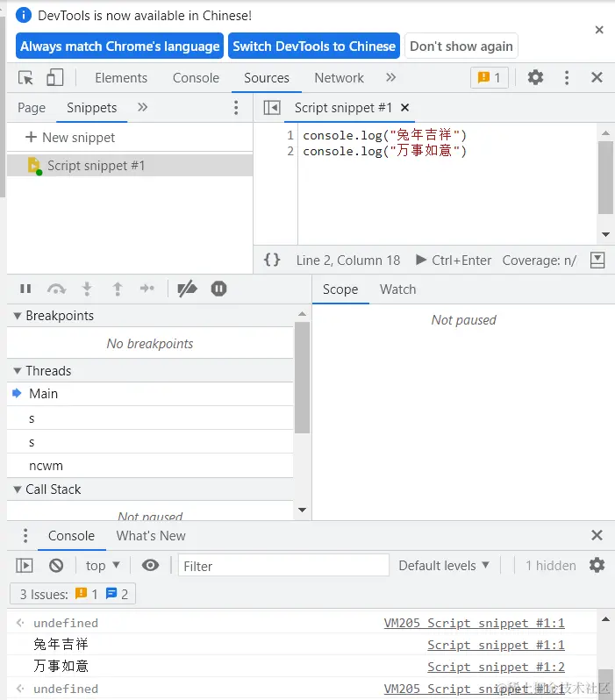
Task: Switch to the Network tab
Action: [339, 78]
